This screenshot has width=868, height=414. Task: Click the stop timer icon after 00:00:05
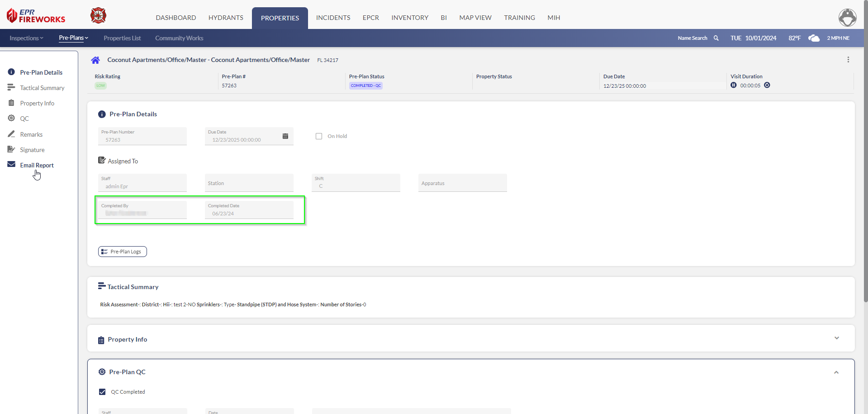767,85
